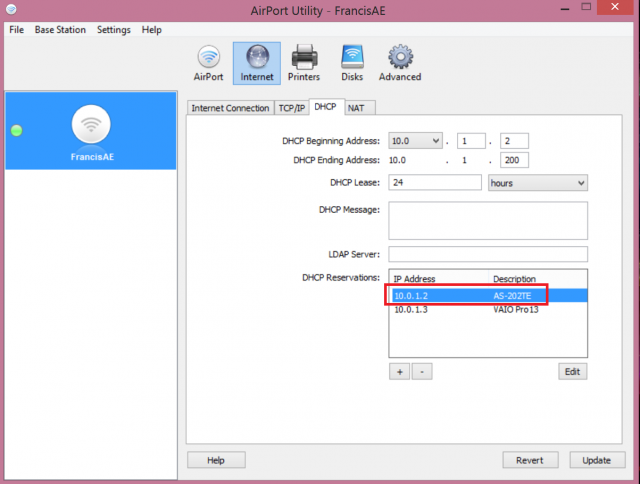This screenshot has height=484, width=640.
Task: Select the 10.0.1.3 VAIO Pro13 reservation
Action: tap(488, 309)
